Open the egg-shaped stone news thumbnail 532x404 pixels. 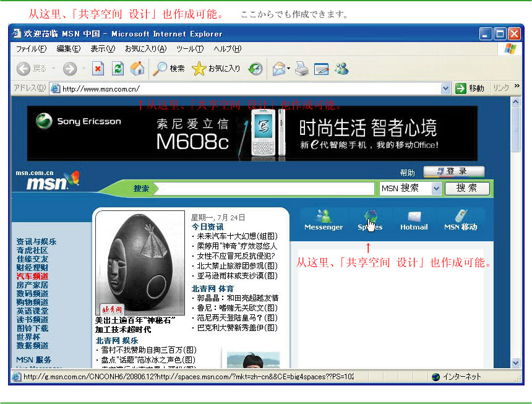tap(140, 263)
